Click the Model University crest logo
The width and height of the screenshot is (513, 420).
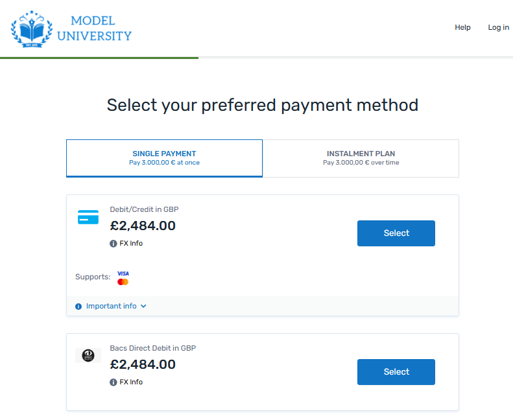pyautogui.click(x=32, y=29)
